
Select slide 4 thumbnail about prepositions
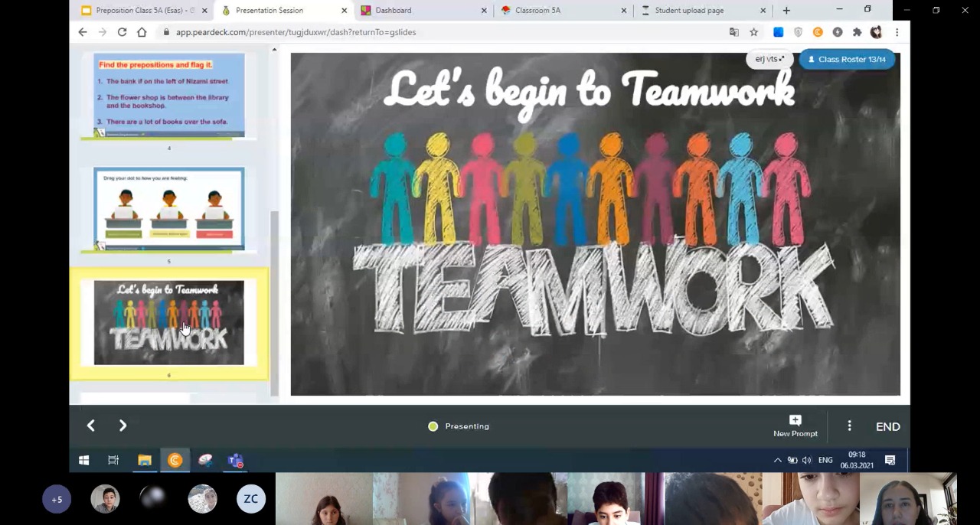coord(168,96)
